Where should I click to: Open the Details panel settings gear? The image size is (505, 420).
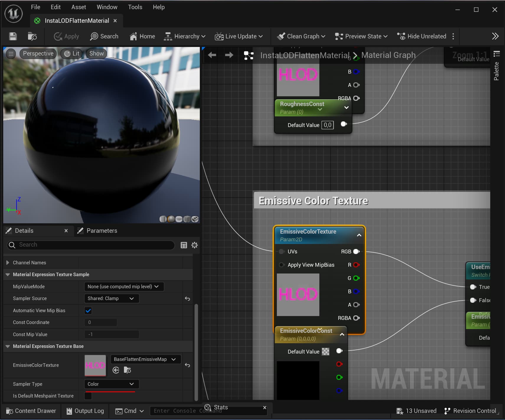pyautogui.click(x=195, y=245)
